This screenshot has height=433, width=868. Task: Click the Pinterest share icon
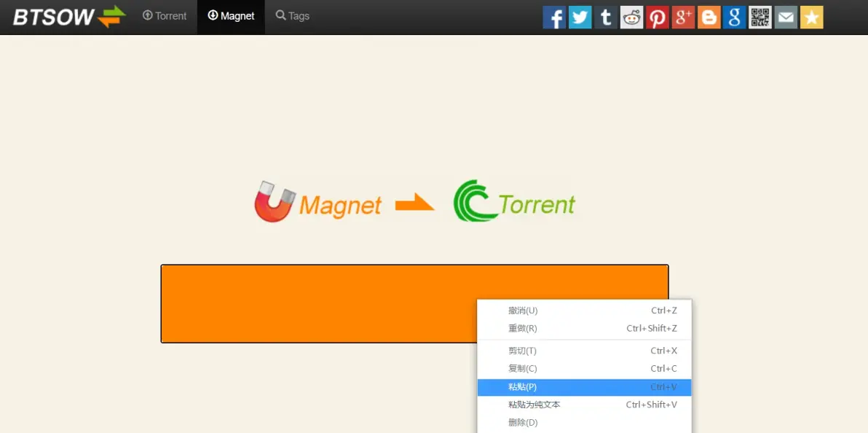pyautogui.click(x=657, y=17)
